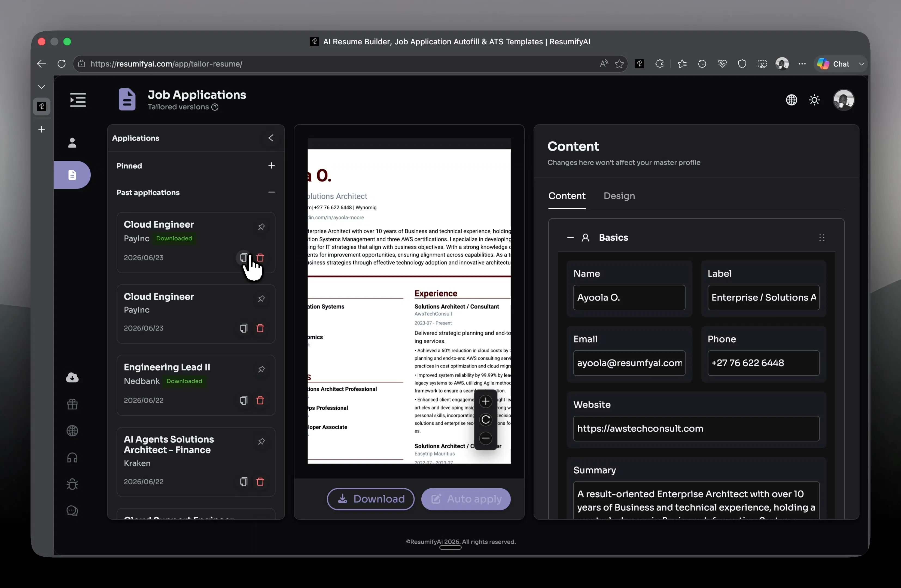Click the Auto apply button
Viewport: 901px width, 588px height.
466,499
